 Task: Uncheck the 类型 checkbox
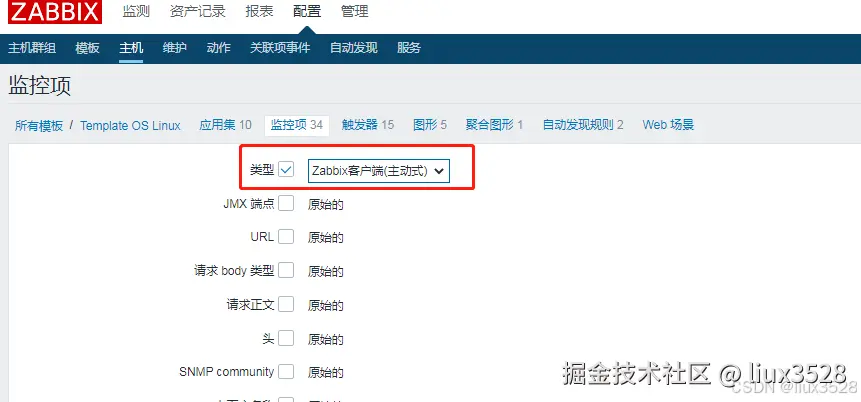pos(286,170)
